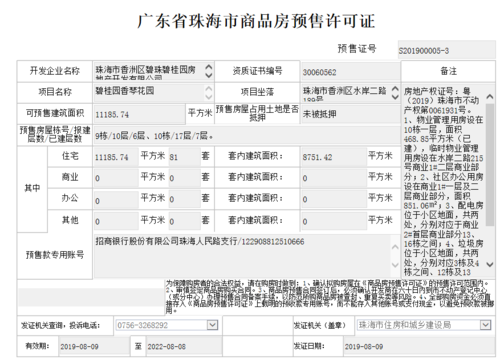
Task: Click down arrow in 预售款专用账号 field
Action: [395, 265]
